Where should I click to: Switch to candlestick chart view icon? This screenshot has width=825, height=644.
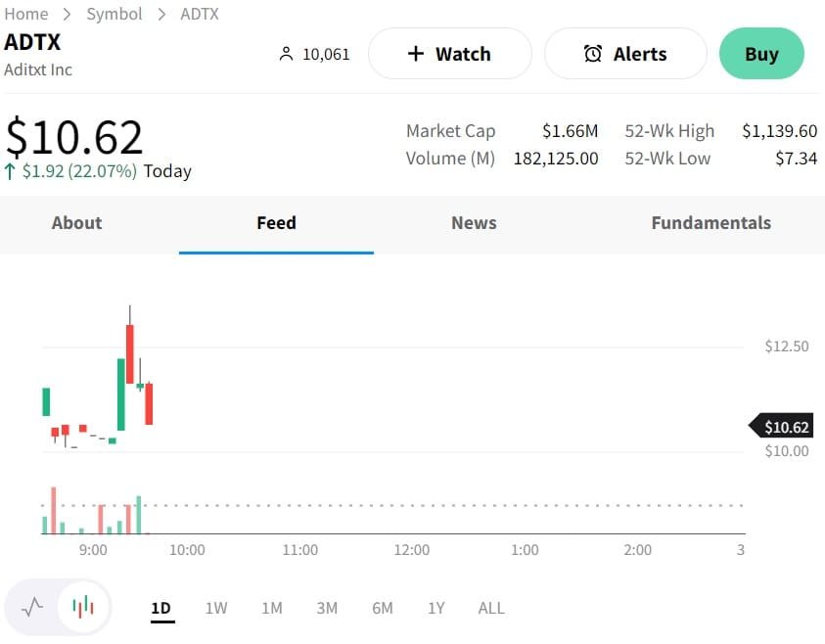click(83, 607)
